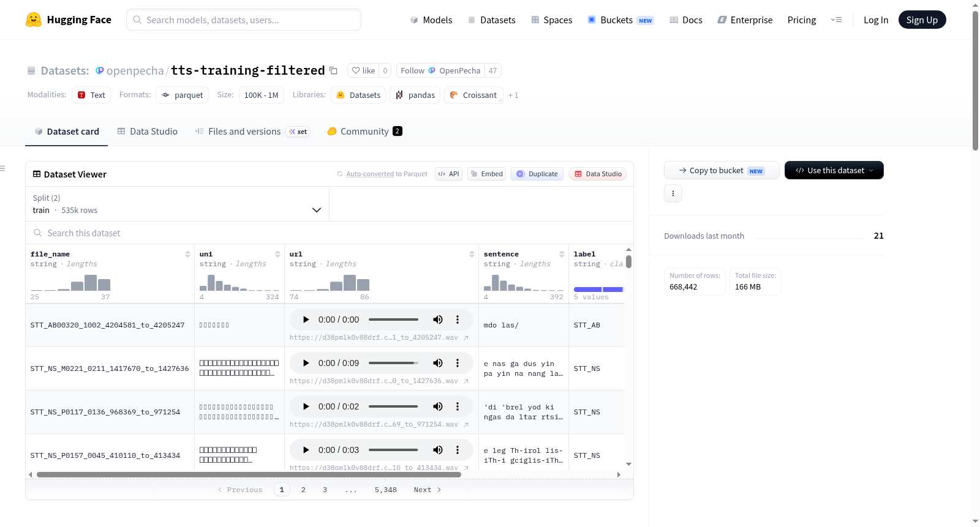Show the +1 more libraries
Viewport: 980px width, 527px height.
pyautogui.click(x=513, y=95)
